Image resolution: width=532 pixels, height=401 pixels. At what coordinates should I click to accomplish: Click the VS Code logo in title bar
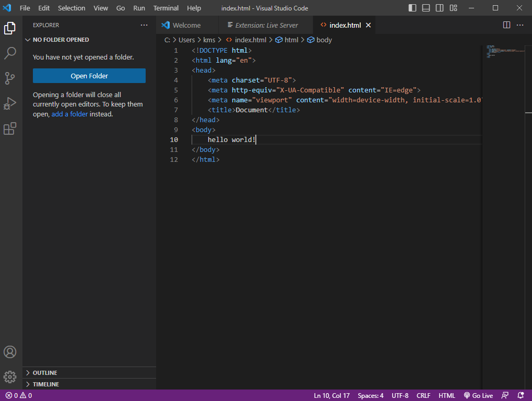pos(7,8)
